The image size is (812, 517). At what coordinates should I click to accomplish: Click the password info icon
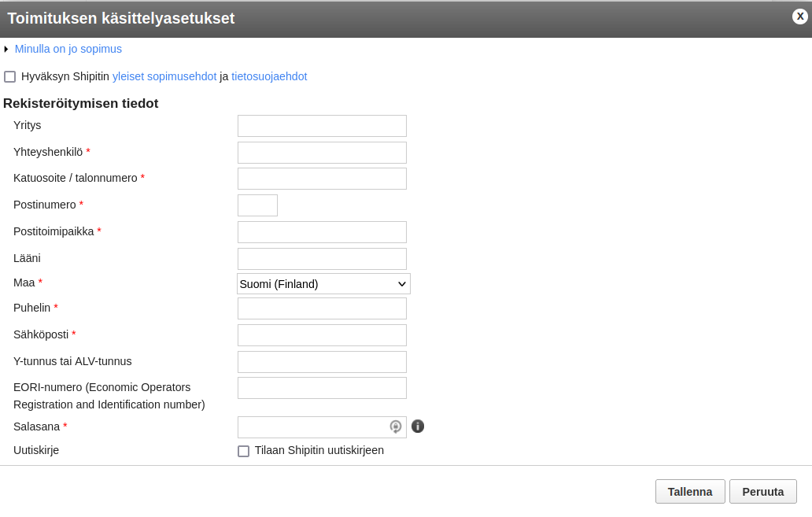coord(417,427)
